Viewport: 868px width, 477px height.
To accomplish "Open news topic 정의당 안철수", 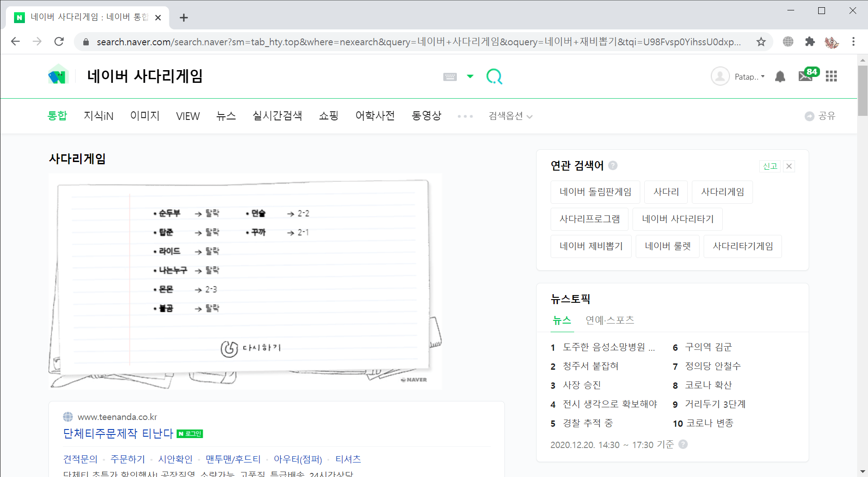I will click(x=713, y=366).
